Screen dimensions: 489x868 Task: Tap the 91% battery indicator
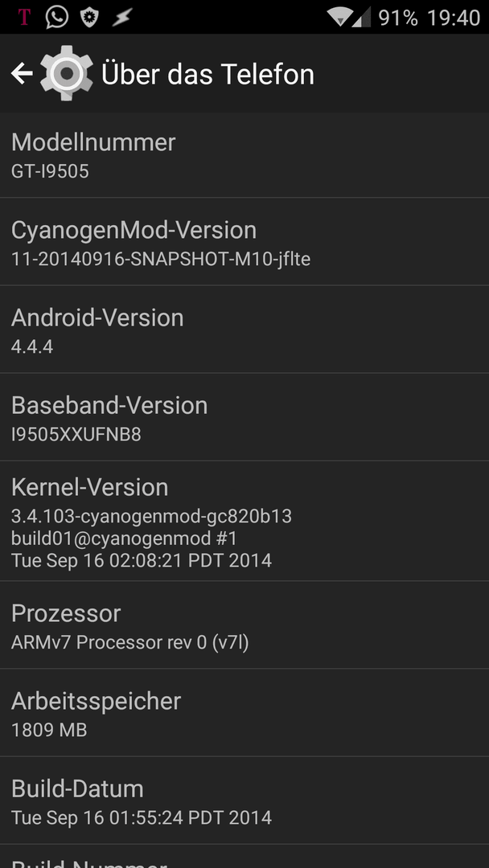[x=397, y=18]
